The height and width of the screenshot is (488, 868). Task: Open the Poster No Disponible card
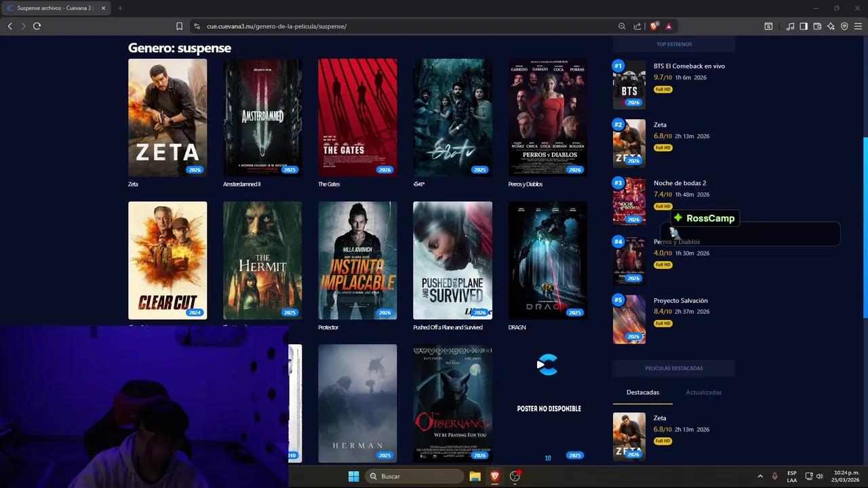pos(548,403)
